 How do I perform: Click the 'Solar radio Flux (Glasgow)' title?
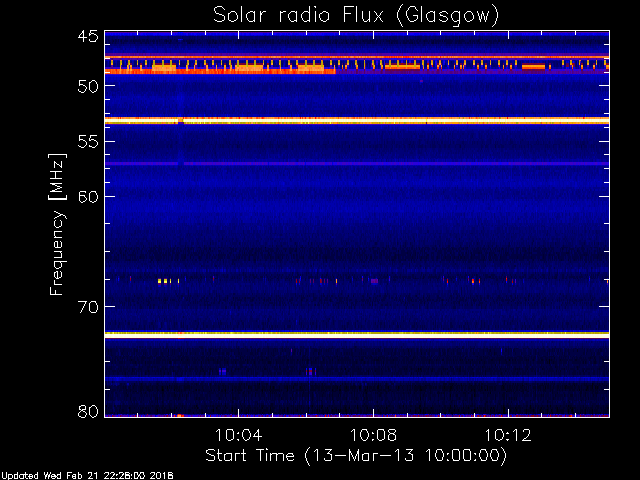coord(356,16)
